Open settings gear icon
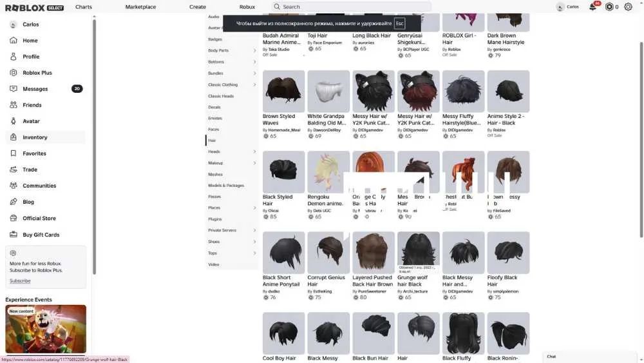 click(628, 6)
